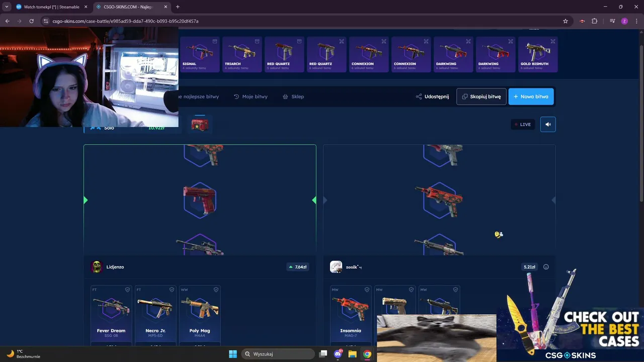Click the red pistol in Lidjenzo's spinner
This screenshot has height=362, width=644.
200,200
